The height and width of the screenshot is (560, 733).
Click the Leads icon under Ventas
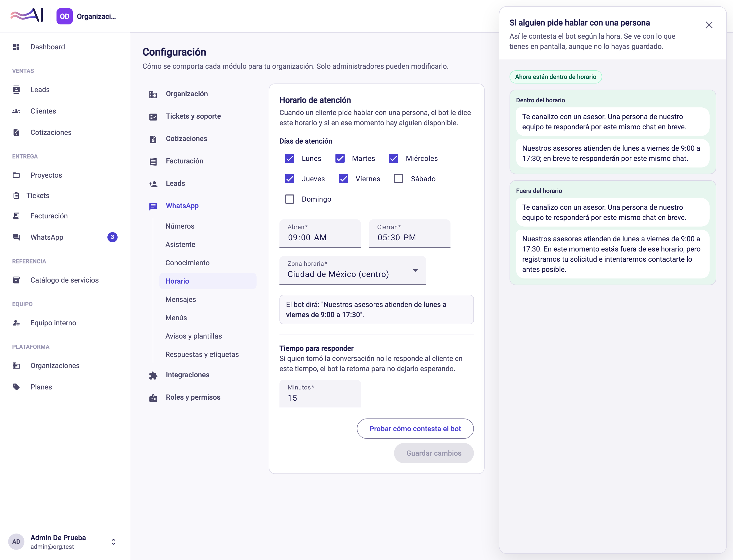tap(16, 90)
